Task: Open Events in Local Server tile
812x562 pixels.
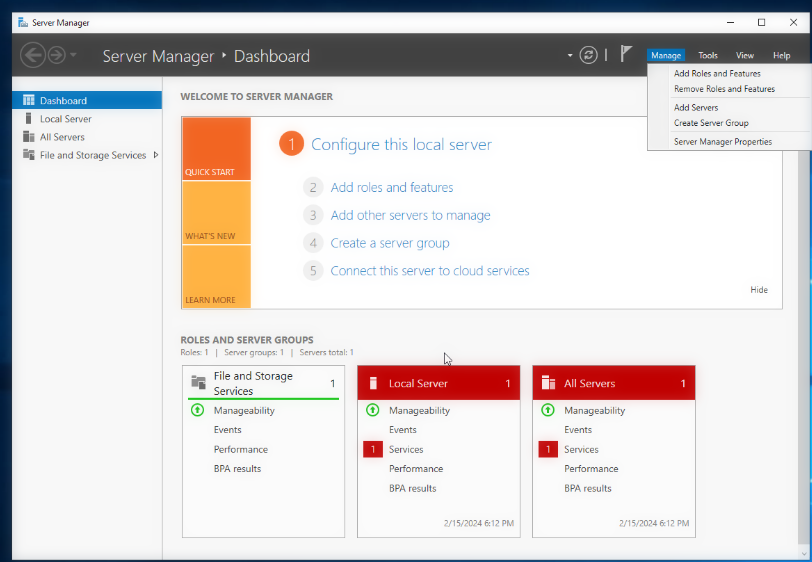Action: [403, 430]
